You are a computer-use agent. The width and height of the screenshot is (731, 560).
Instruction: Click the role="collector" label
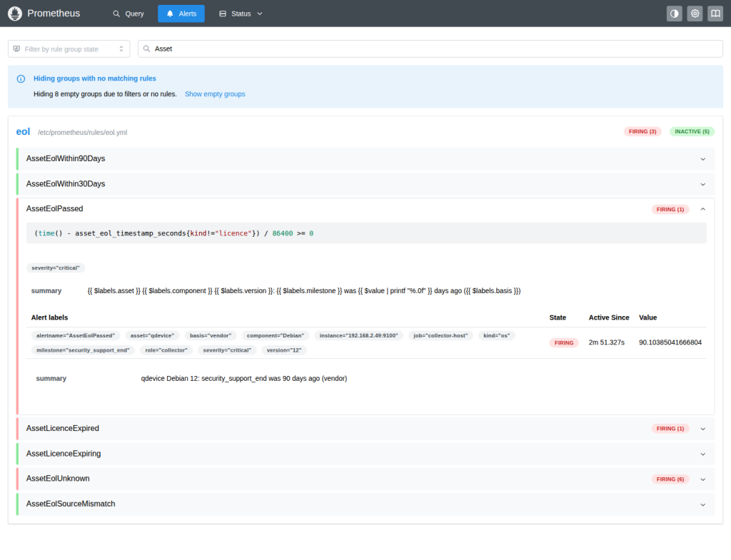tap(166, 350)
